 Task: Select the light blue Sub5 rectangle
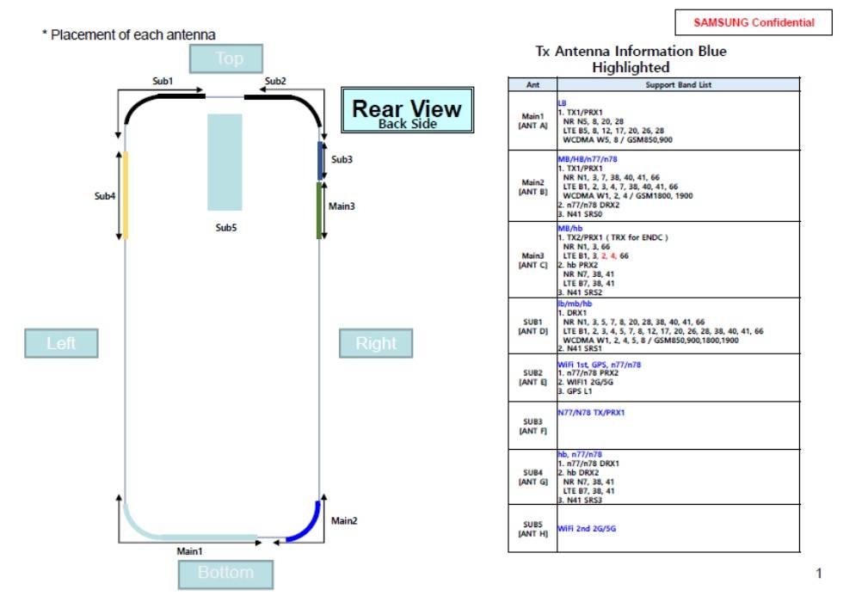coord(225,162)
